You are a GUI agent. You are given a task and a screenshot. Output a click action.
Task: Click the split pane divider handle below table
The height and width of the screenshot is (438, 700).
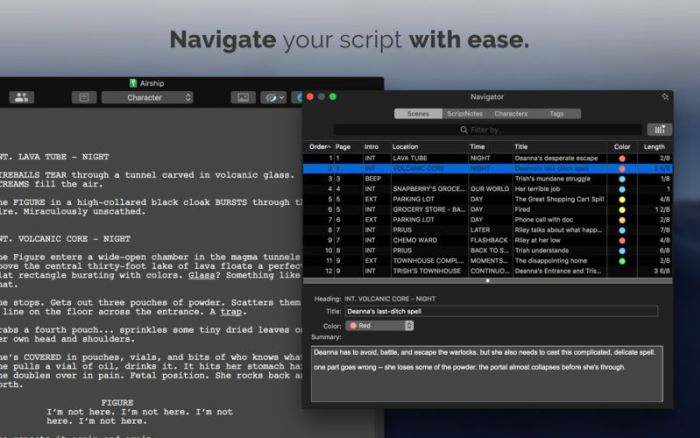point(488,281)
